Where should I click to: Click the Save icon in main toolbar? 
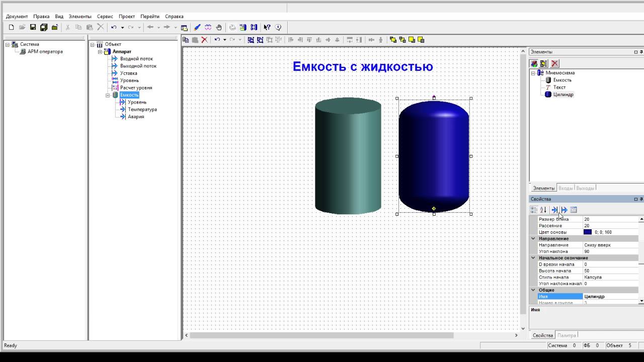[33, 27]
